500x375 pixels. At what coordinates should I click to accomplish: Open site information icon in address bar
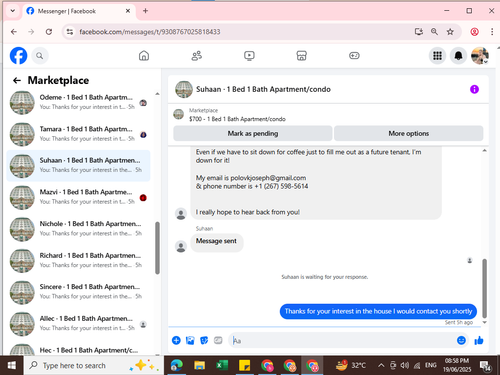[70, 32]
